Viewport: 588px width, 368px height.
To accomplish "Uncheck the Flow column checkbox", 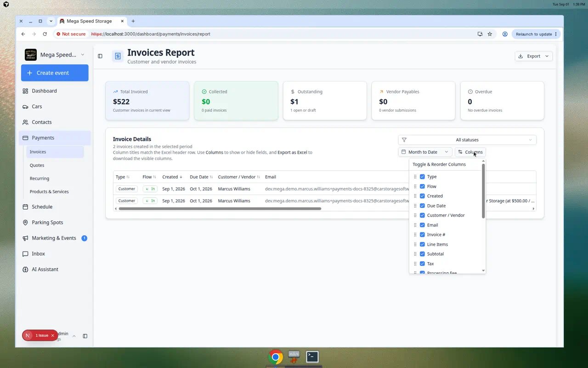I will coord(422,186).
